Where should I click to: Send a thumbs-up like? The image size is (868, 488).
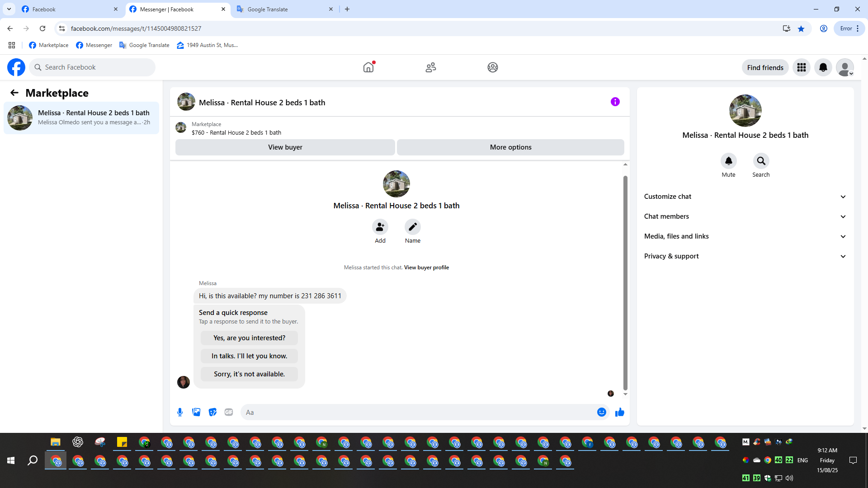620,412
